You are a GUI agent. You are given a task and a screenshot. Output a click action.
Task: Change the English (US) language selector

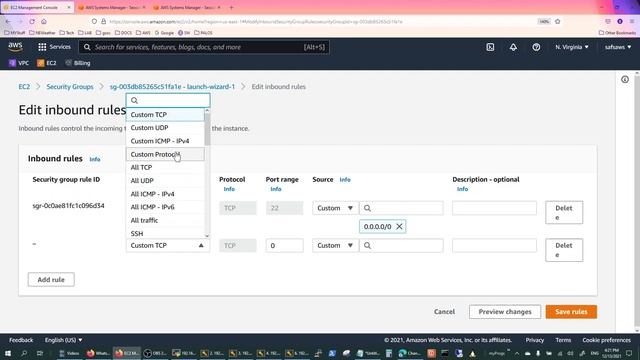(63, 340)
